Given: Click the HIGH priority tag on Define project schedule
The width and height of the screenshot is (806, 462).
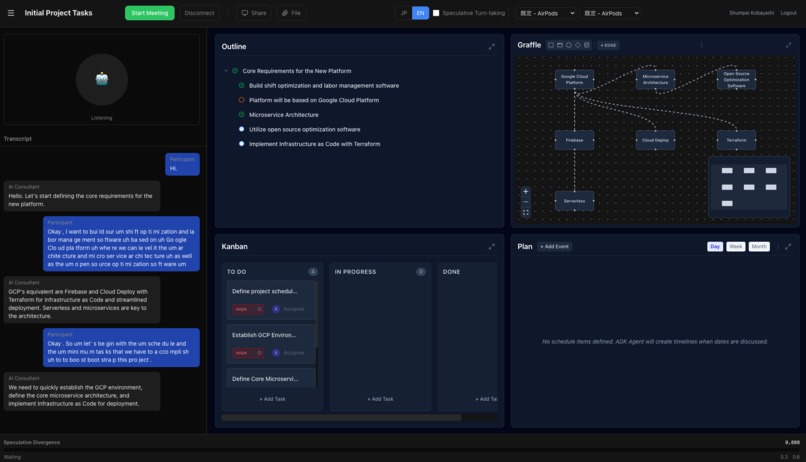Looking at the screenshot, I should [248, 309].
